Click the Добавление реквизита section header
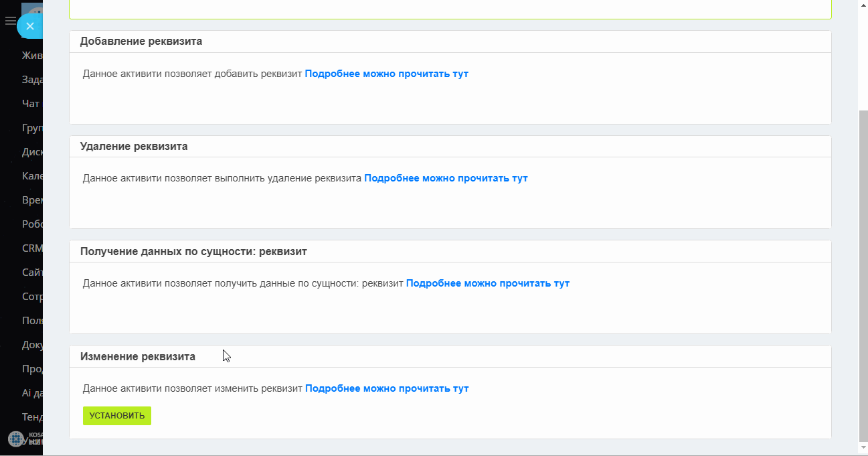868x456 pixels. pos(141,41)
